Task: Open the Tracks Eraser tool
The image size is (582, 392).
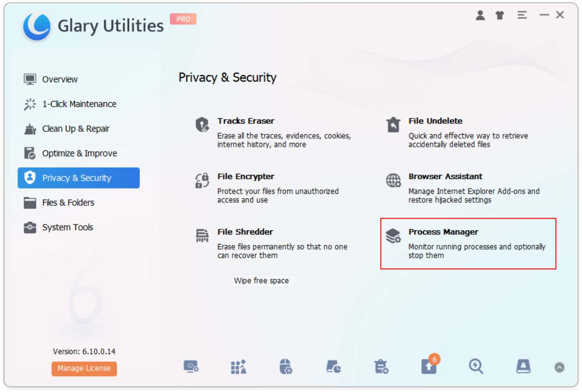Action: [x=246, y=121]
